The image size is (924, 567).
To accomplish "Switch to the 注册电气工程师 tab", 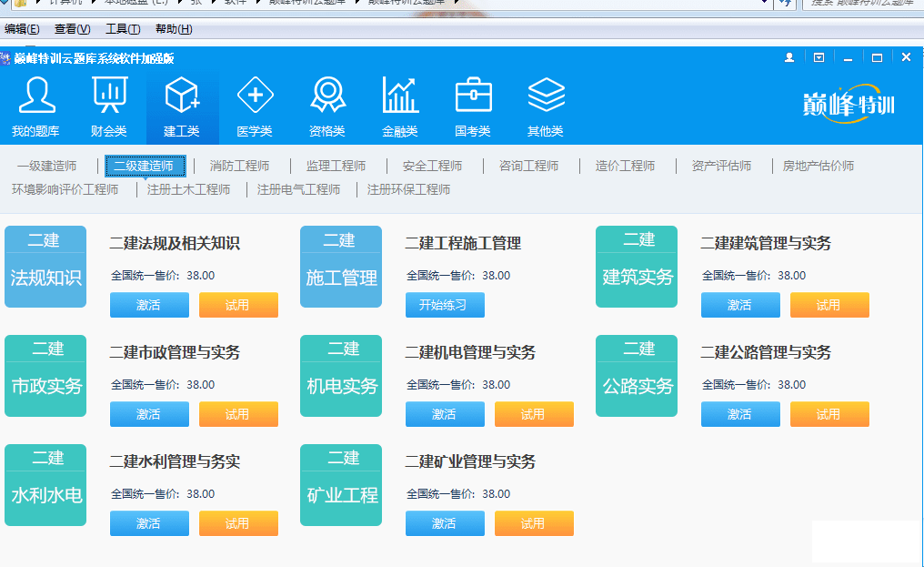I will pyautogui.click(x=299, y=189).
